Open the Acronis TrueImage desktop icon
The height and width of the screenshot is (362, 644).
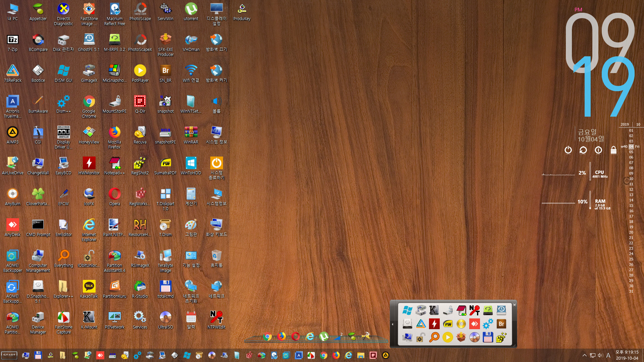(x=13, y=107)
